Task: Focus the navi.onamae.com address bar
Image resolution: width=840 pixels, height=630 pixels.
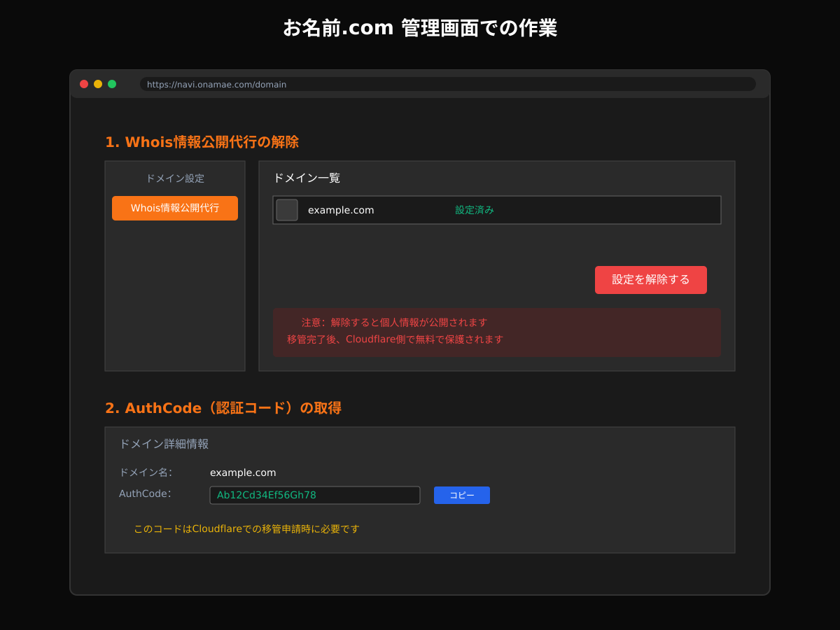Action: [x=448, y=84]
